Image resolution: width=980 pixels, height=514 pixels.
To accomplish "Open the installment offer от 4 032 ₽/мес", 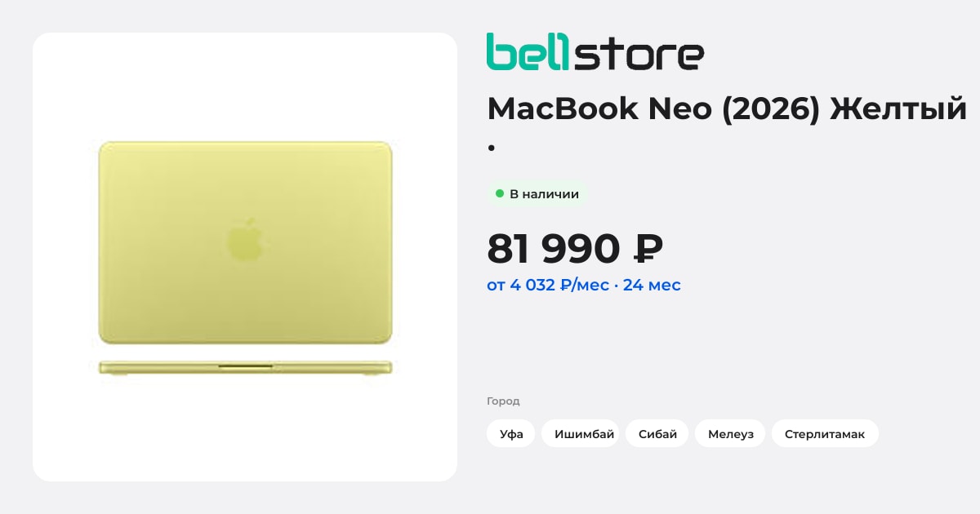I will click(548, 286).
